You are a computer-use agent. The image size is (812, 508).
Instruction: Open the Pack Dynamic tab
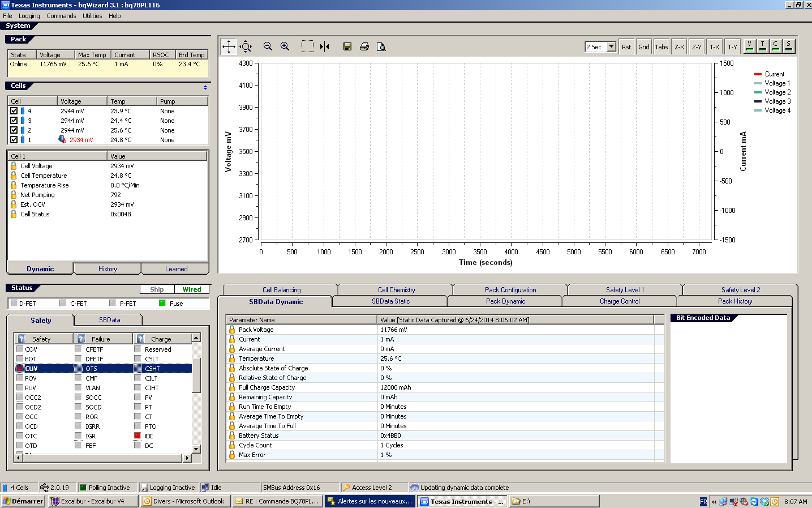point(505,301)
